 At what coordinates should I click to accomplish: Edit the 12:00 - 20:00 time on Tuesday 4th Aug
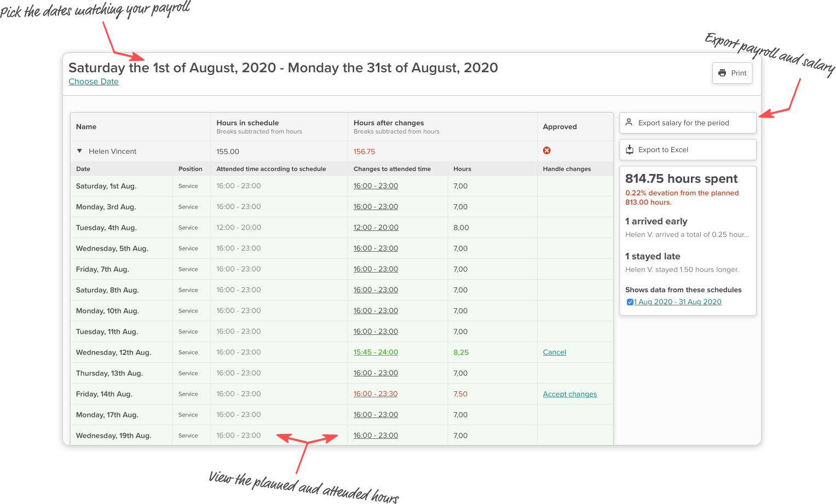pos(376,227)
